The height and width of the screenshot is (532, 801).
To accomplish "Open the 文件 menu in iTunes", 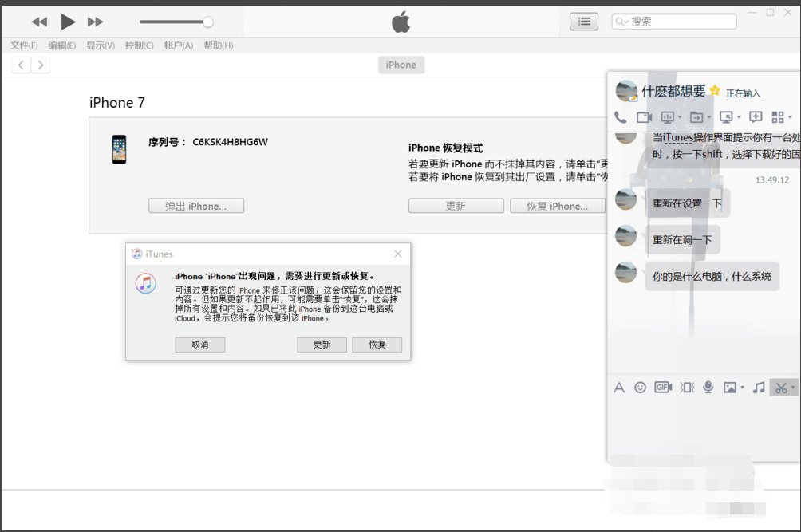I will pos(23,45).
